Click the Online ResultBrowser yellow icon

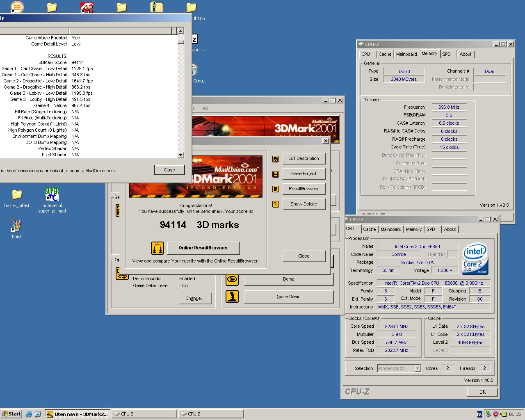(157, 248)
